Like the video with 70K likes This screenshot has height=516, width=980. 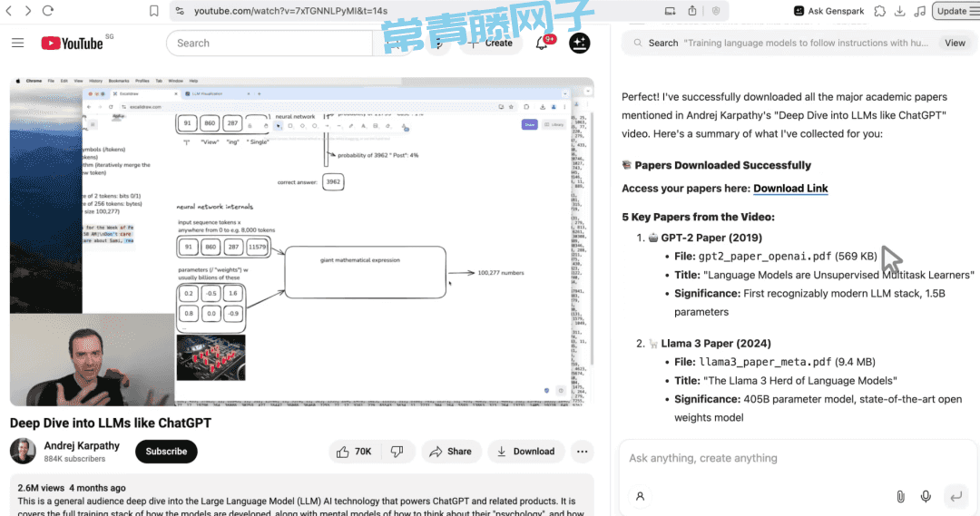point(354,451)
